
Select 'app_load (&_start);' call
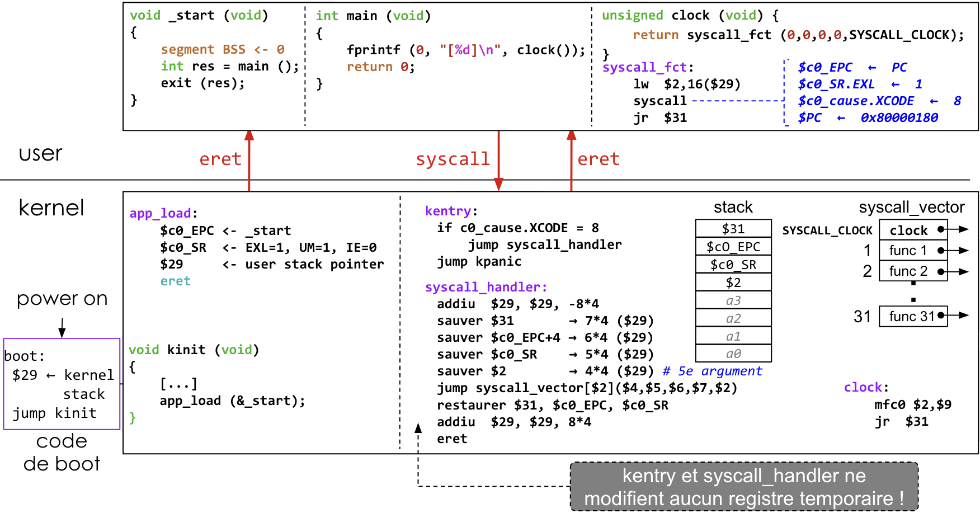233,401
